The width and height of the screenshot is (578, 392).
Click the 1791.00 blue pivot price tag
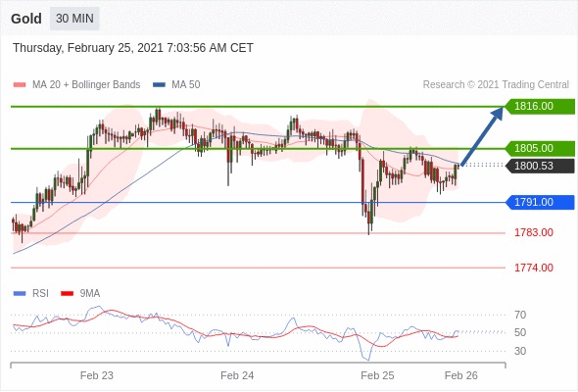tap(539, 202)
